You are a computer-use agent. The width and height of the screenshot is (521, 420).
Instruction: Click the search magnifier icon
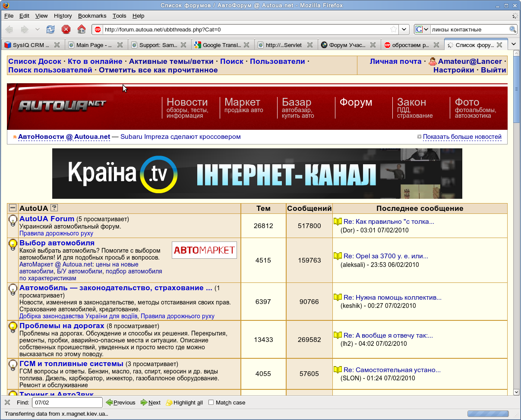pos(512,29)
